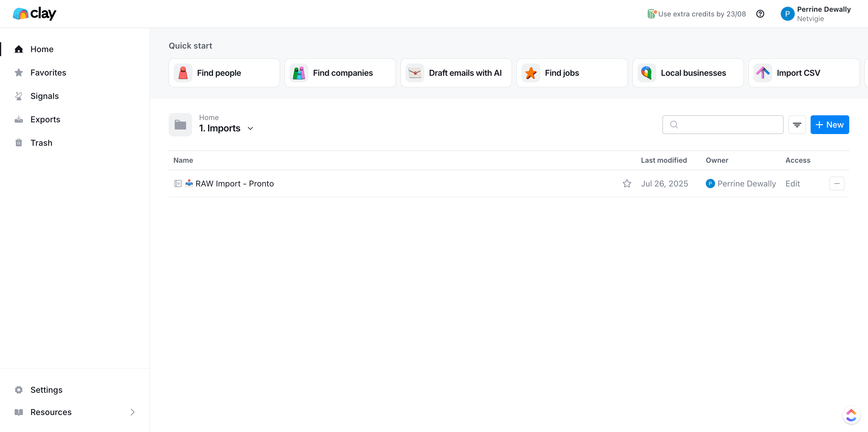Favorite RAW Import - Pronto with star
Viewport: 868px width, 432px height.
pos(627,184)
